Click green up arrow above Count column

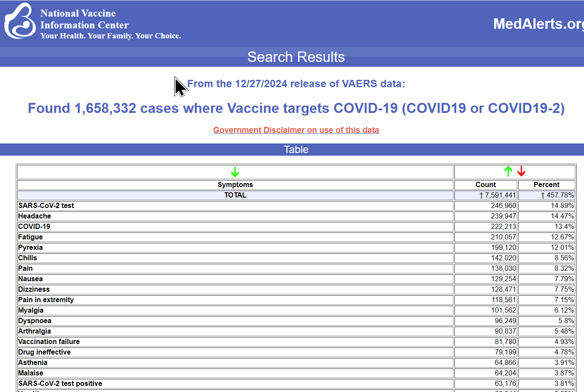508,171
